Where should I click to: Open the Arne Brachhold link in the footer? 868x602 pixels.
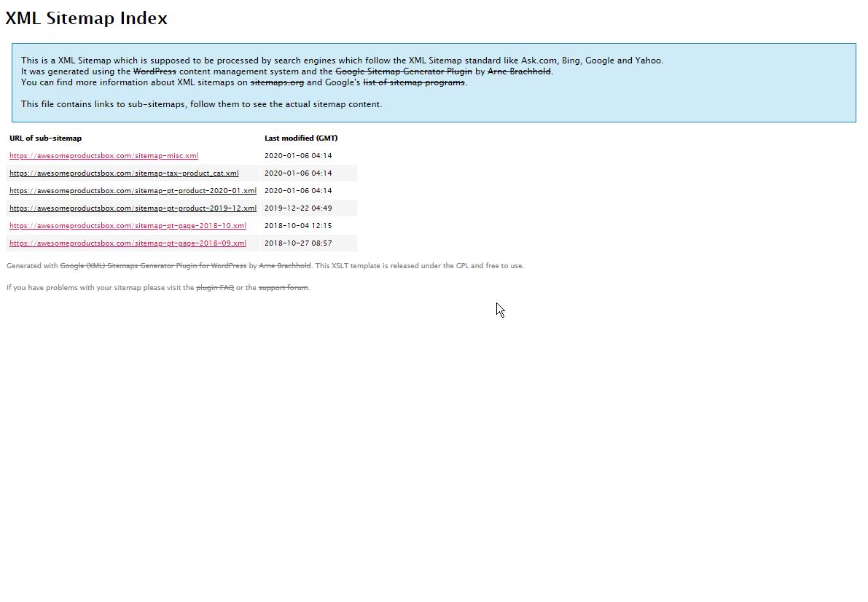(x=284, y=266)
